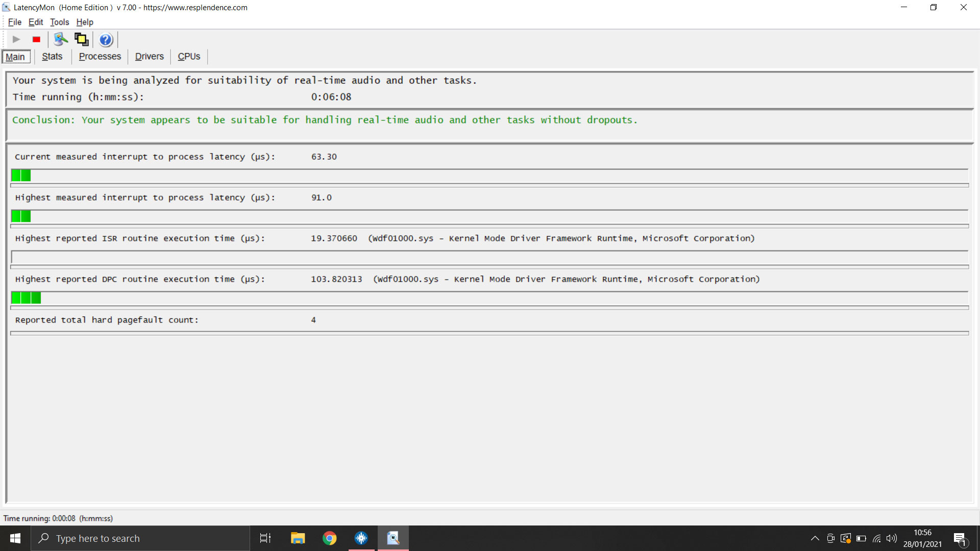
Task: Click the copy report pages icon
Action: tap(81, 39)
